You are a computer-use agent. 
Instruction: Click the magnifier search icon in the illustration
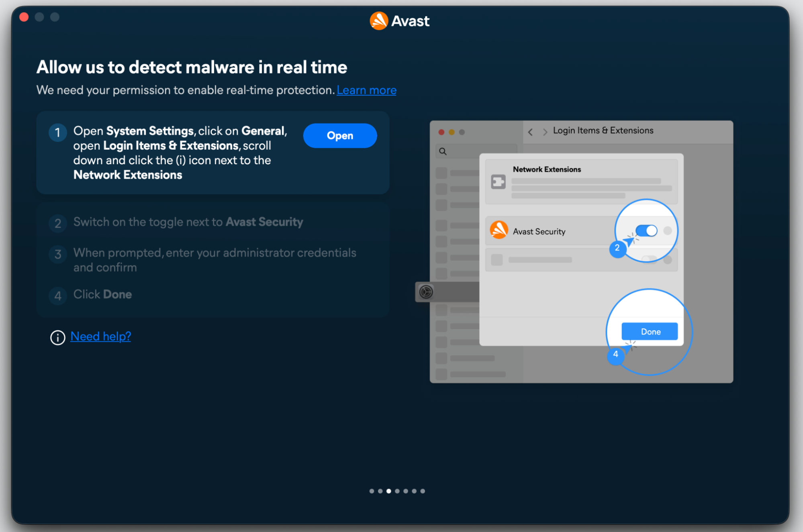(x=443, y=151)
